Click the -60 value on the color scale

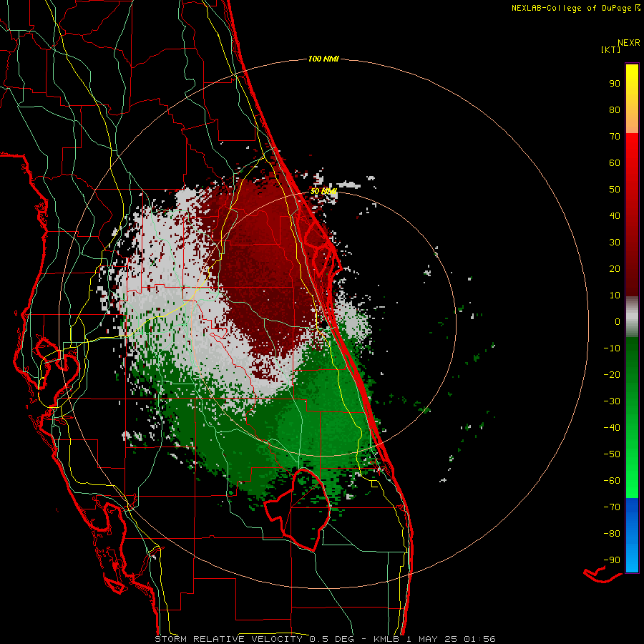click(x=612, y=481)
